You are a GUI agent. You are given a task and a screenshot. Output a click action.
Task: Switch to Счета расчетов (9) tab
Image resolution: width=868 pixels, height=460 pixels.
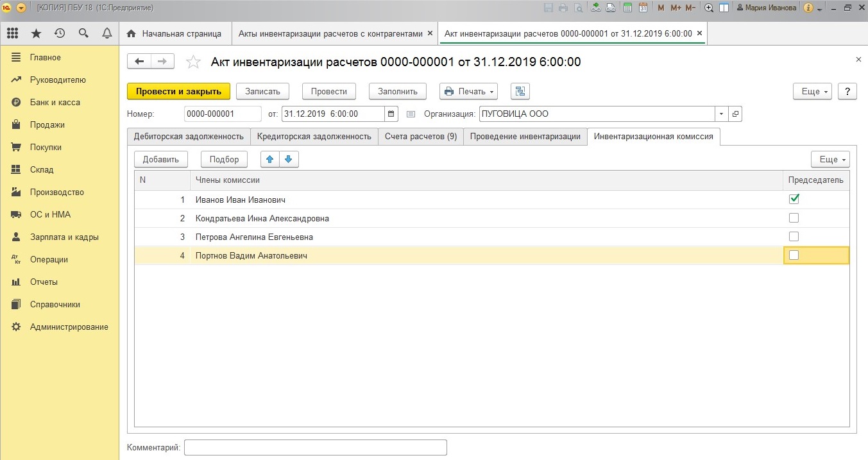point(421,136)
